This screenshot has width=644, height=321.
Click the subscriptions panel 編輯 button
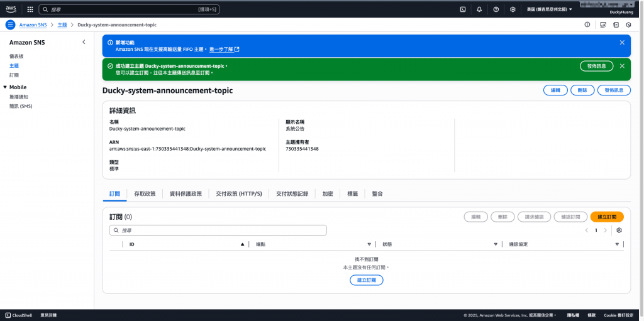click(475, 217)
